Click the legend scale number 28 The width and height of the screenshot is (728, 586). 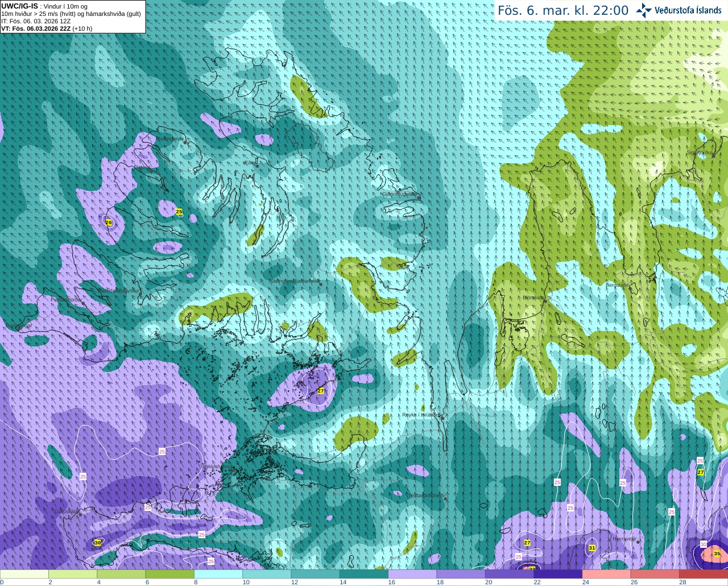click(x=682, y=582)
